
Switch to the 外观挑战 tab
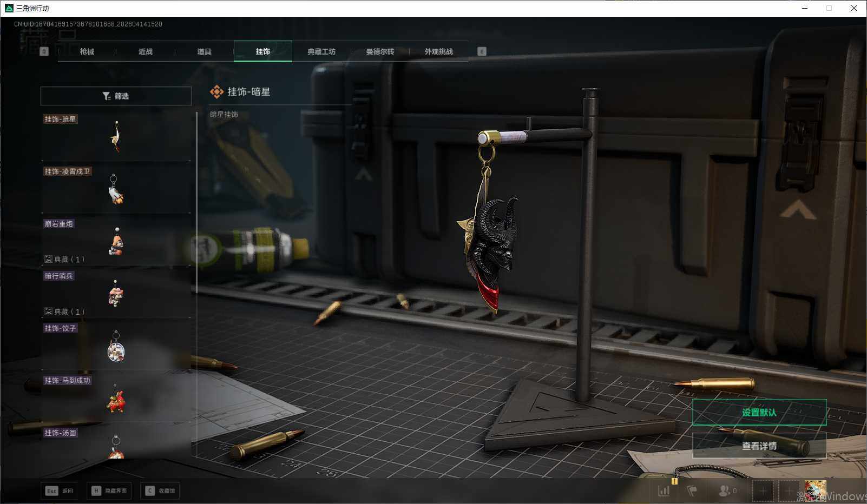[x=438, y=51]
